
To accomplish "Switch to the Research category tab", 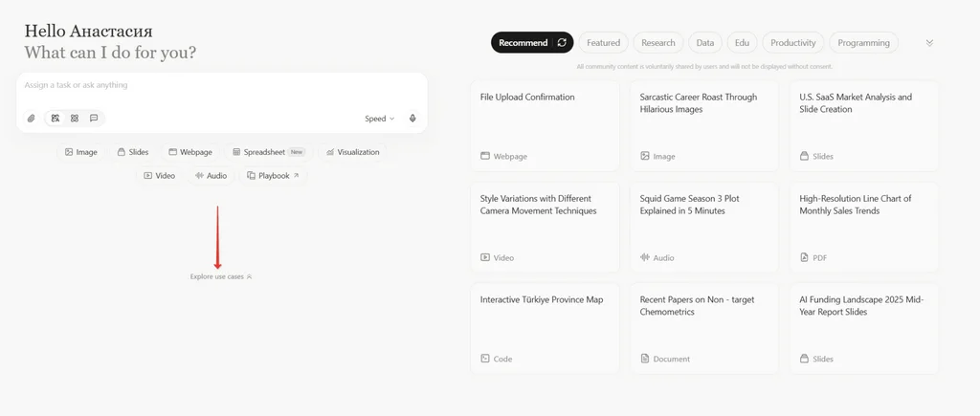I will tap(658, 43).
